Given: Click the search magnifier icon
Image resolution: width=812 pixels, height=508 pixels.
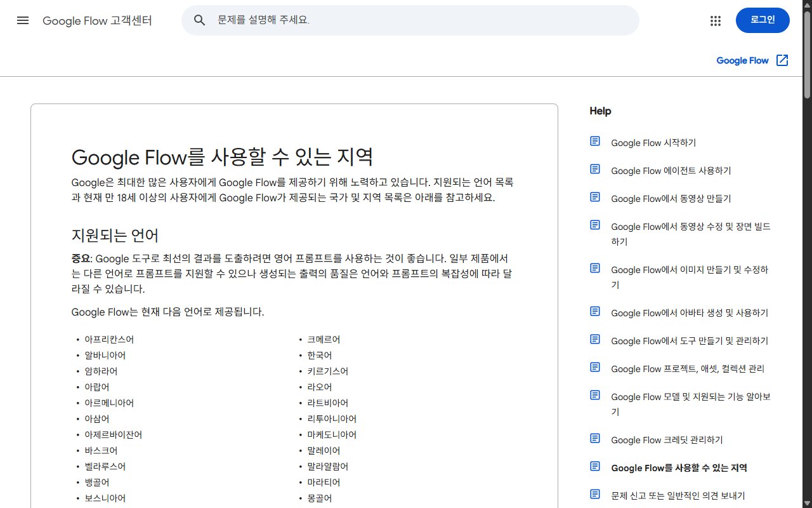Looking at the screenshot, I should pyautogui.click(x=199, y=20).
